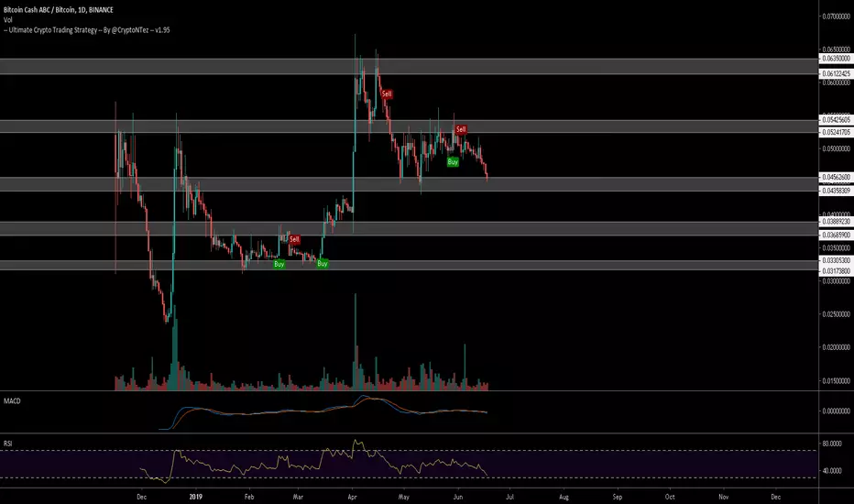Click the 0.04562600 price level label
The width and height of the screenshot is (854, 504).
(x=836, y=177)
